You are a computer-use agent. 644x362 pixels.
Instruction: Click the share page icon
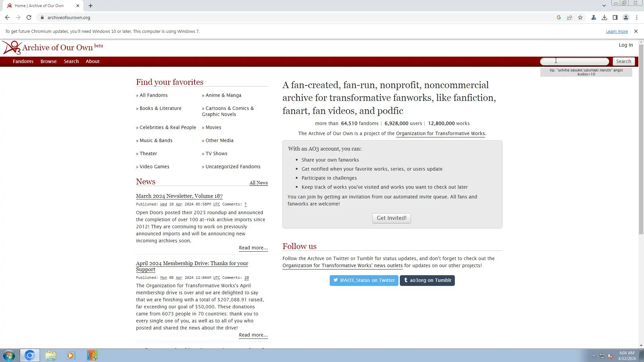tap(570, 17)
